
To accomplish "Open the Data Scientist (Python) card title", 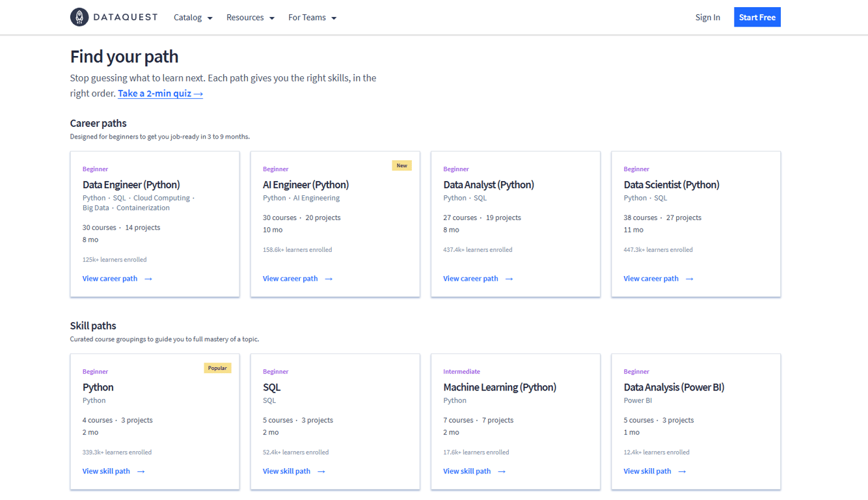I will [x=671, y=184].
